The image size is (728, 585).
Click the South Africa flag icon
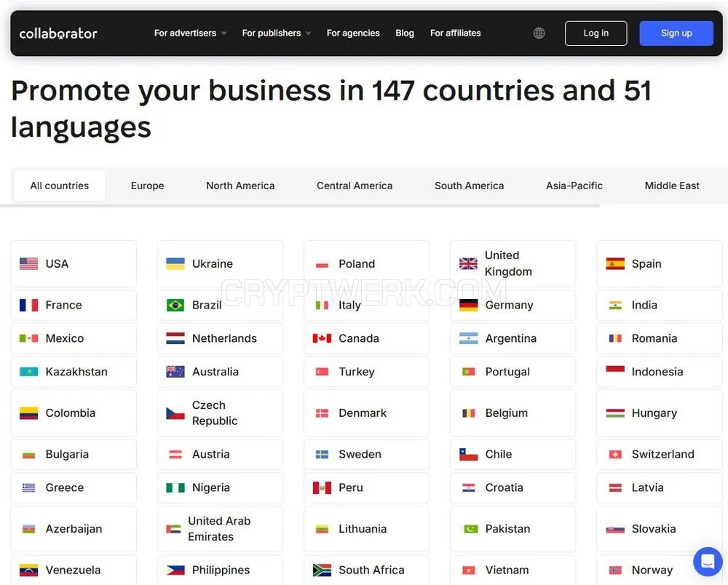click(x=323, y=570)
